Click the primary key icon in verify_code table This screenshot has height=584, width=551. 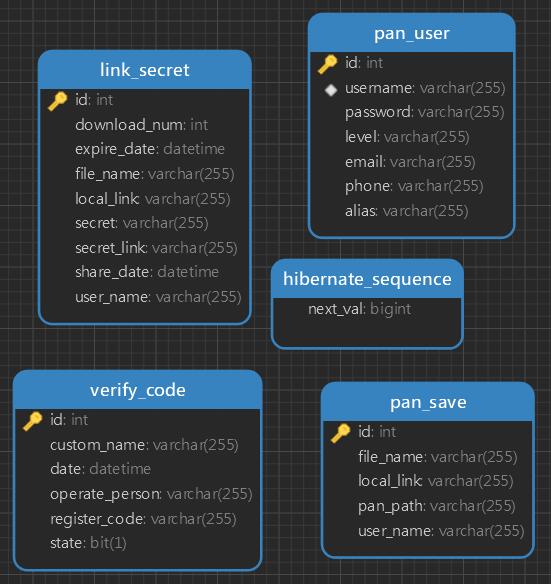pyautogui.click(x=32, y=421)
